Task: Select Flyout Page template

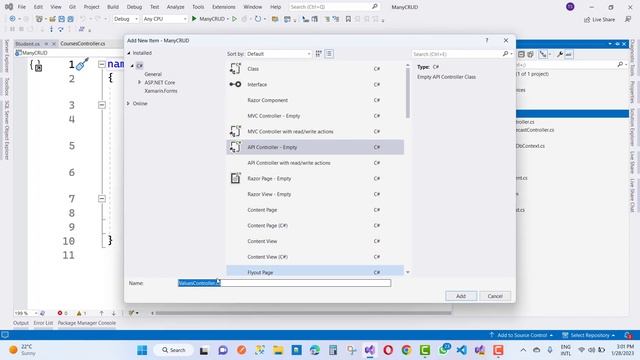Action: 315,271
